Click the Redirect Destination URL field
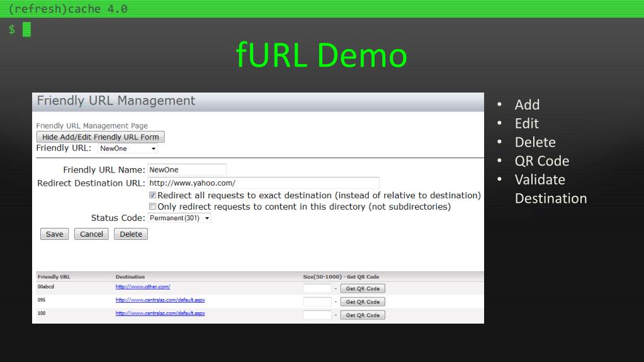The width and height of the screenshot is (644, 362). 263,183
